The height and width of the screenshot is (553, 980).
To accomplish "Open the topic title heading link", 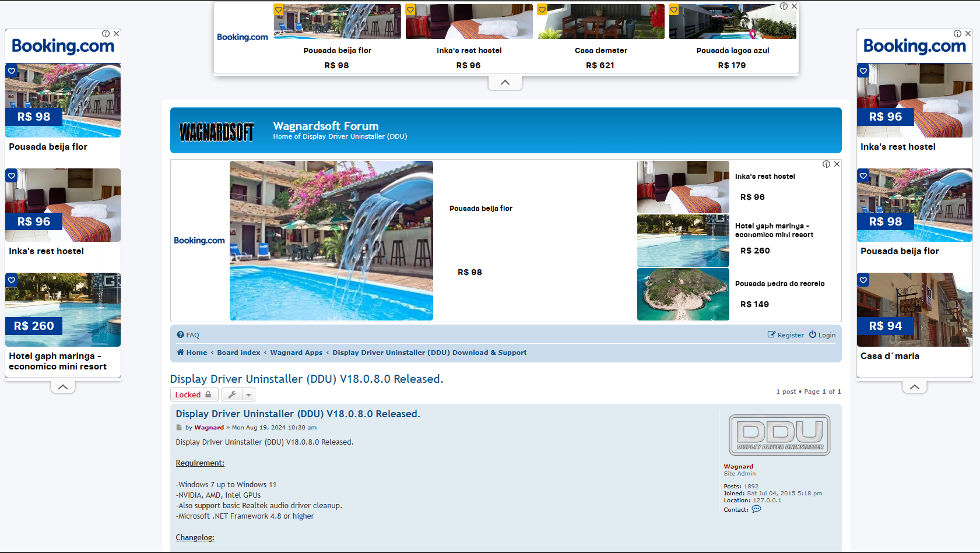I will [x=307, y=379].
